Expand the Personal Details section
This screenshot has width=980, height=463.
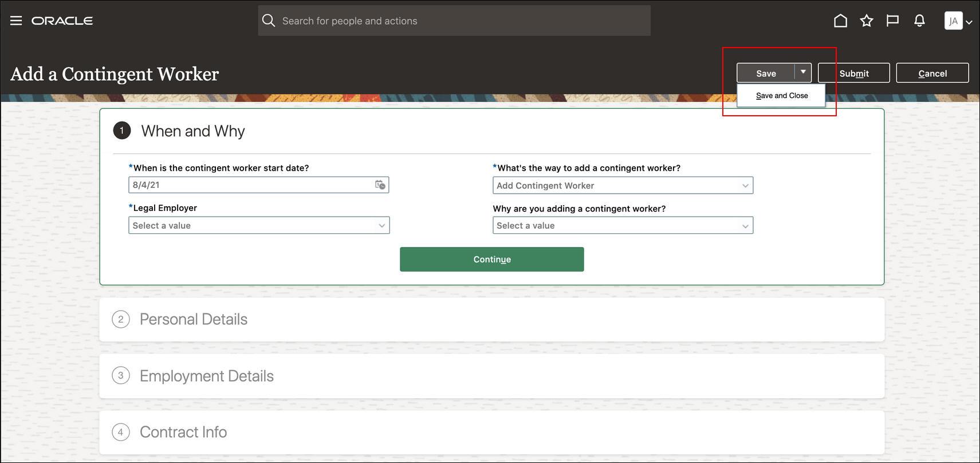click(x=194, y=319)
